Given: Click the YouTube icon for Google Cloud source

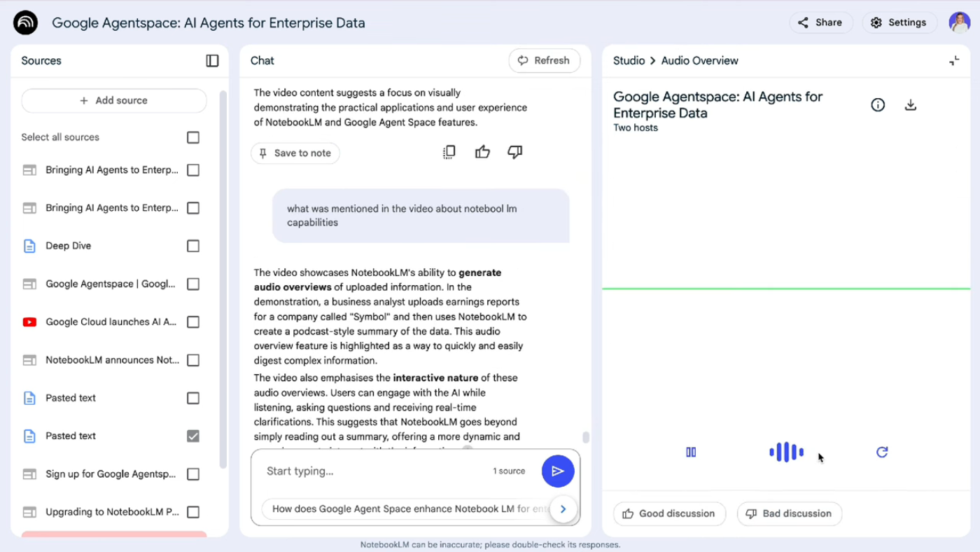Looking at the screenshot, I should click(x=29, y=322).
